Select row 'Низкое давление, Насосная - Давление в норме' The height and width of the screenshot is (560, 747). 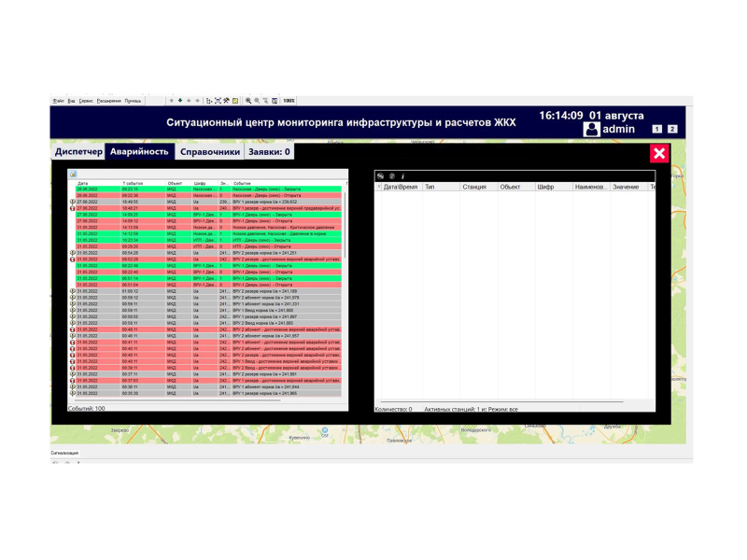tap(208, 234)
